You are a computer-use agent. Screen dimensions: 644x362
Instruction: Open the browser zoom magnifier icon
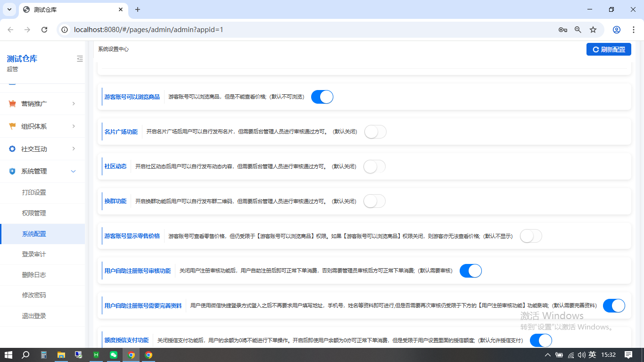578,30
